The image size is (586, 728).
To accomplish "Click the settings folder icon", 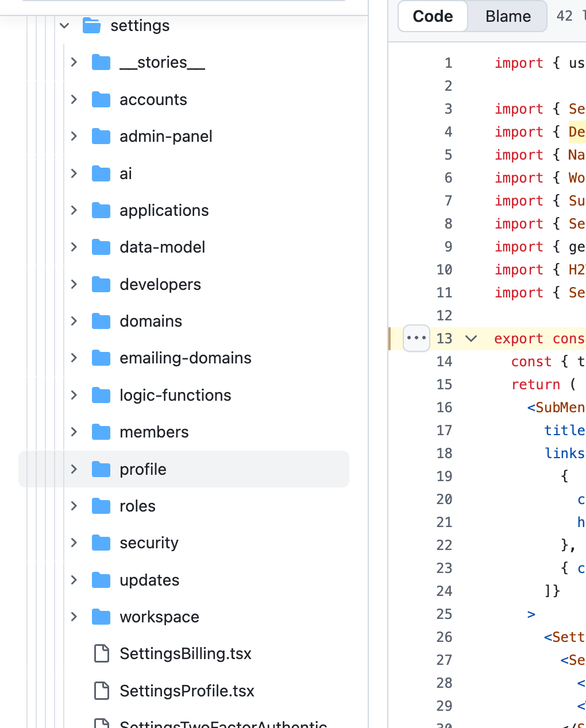I will pos(92,26).
